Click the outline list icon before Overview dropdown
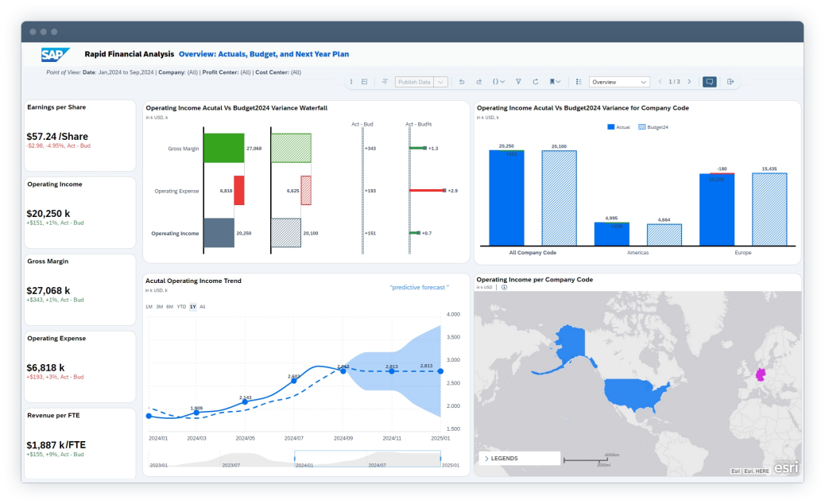 coord(578,81)
